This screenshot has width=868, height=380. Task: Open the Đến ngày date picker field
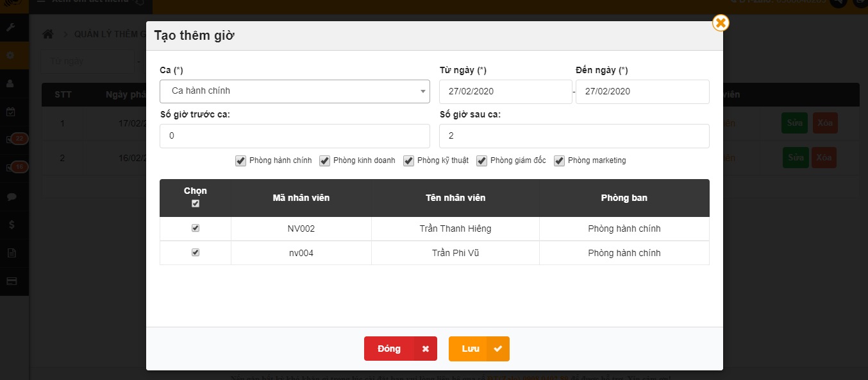[x=642, y=92]
